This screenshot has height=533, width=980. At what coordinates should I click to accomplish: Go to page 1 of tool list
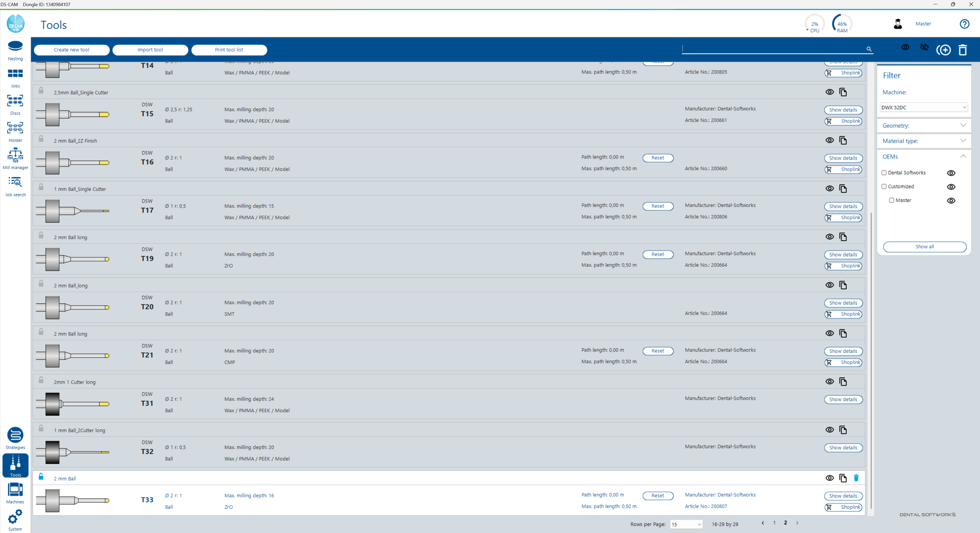tap(774, 523)
